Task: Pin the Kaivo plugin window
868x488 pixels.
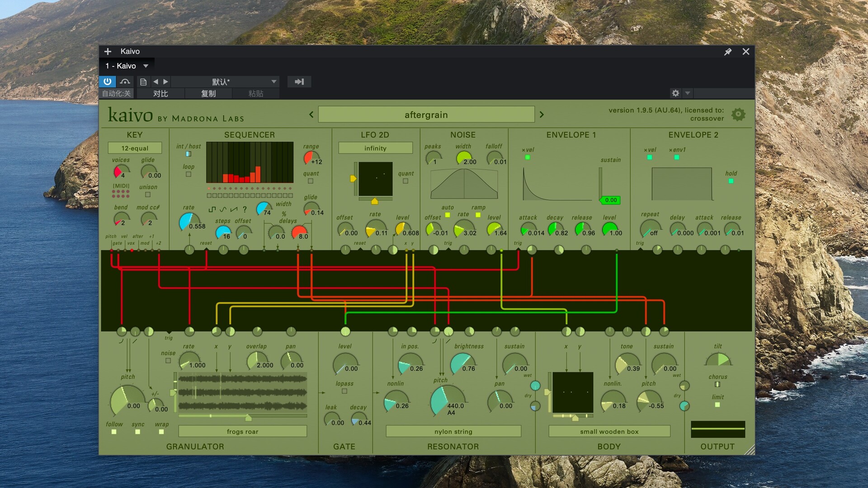Action: [x=728, y=52]
